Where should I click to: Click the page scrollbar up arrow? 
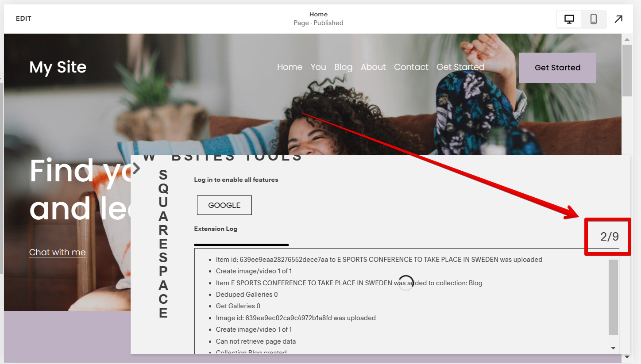[x=627, y=39]
